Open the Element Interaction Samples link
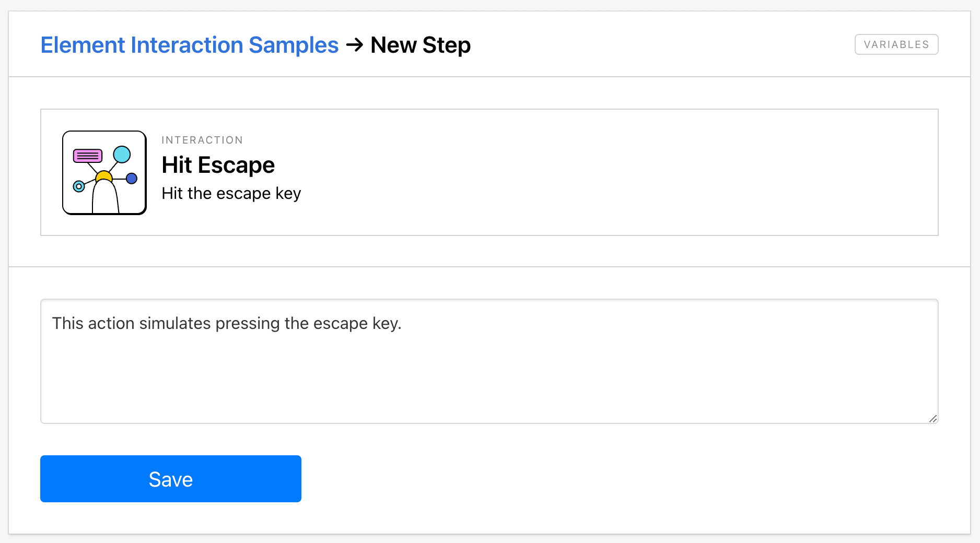The width and height of the screenshot is (980, 543). (x=189, y=45)
